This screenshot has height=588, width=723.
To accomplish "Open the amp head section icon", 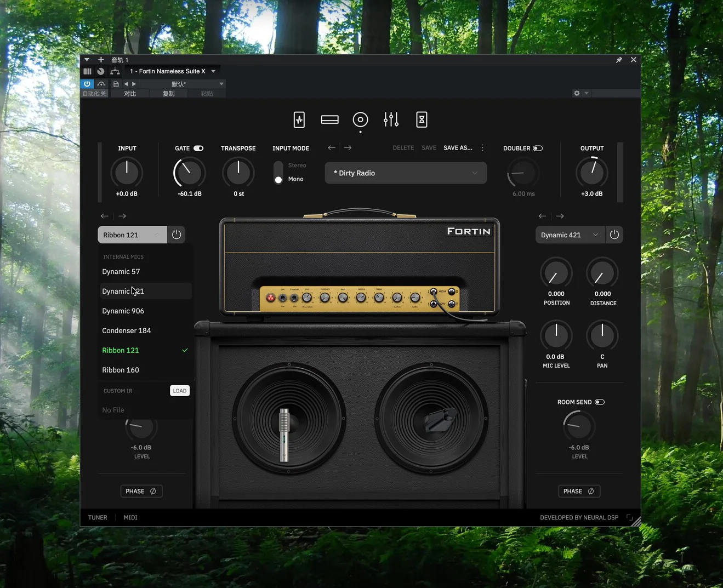I will [329, 119].
